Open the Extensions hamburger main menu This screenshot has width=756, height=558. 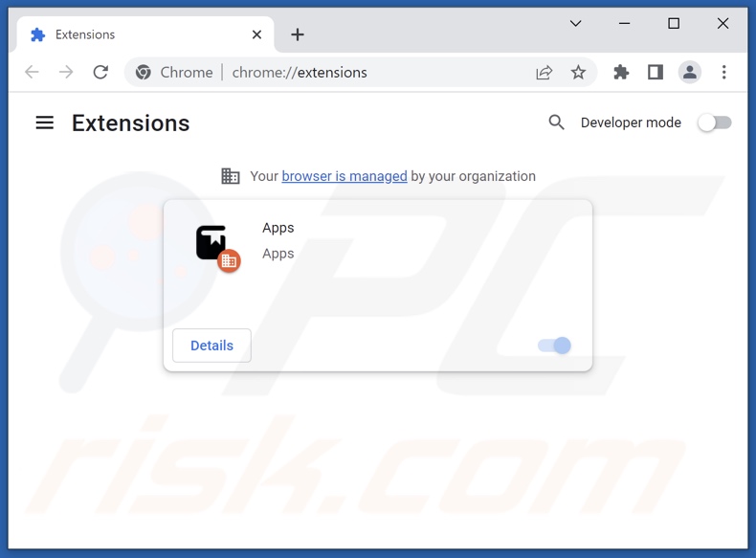click(x=44, y=123)
